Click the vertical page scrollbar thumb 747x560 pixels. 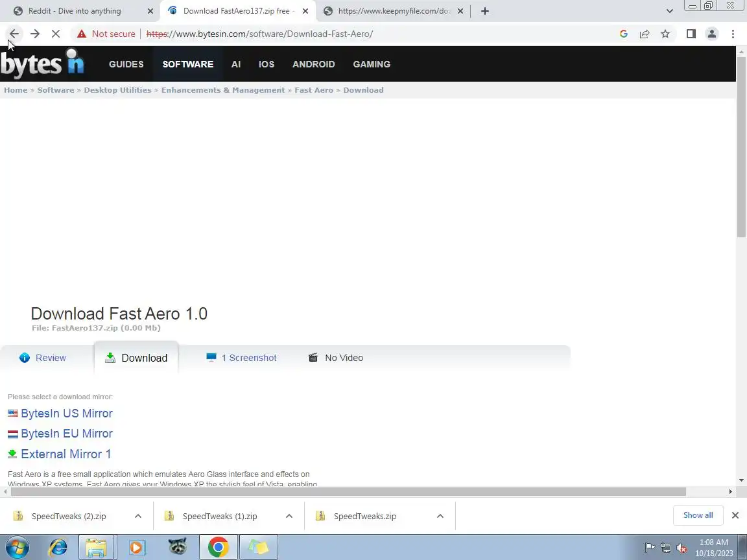click(741, 146)
